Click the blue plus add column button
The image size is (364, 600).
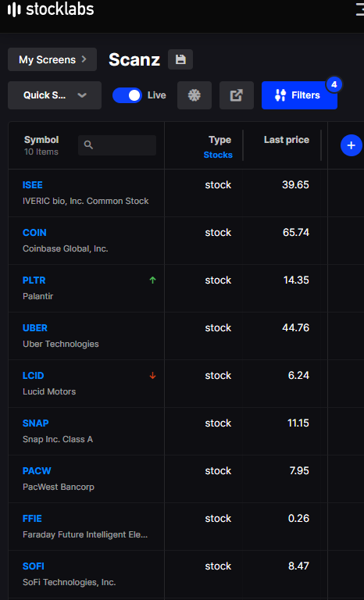(352, 145)
